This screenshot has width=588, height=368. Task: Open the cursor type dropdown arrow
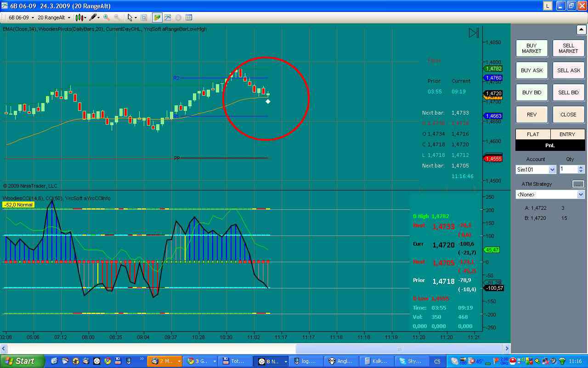click(136, 18)
